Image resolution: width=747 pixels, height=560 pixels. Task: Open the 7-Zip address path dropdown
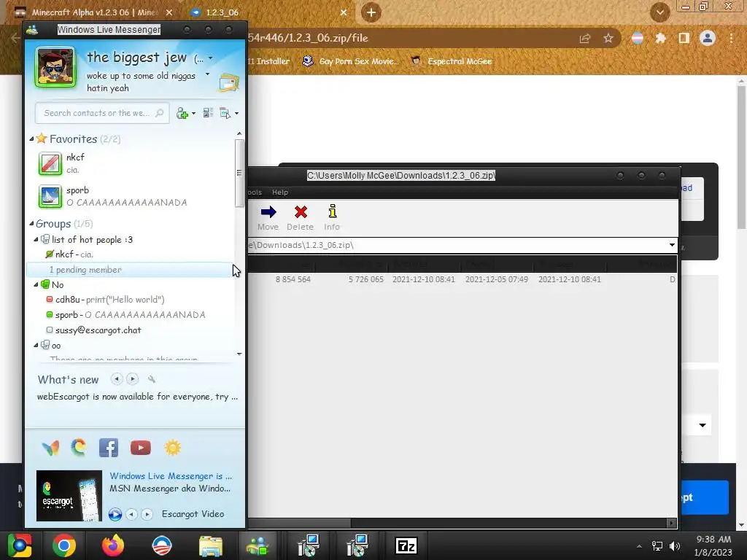[x=672, y=245]
